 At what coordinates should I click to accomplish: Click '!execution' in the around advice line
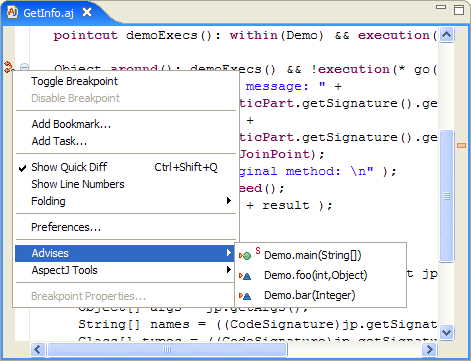[x=350, y=69]
